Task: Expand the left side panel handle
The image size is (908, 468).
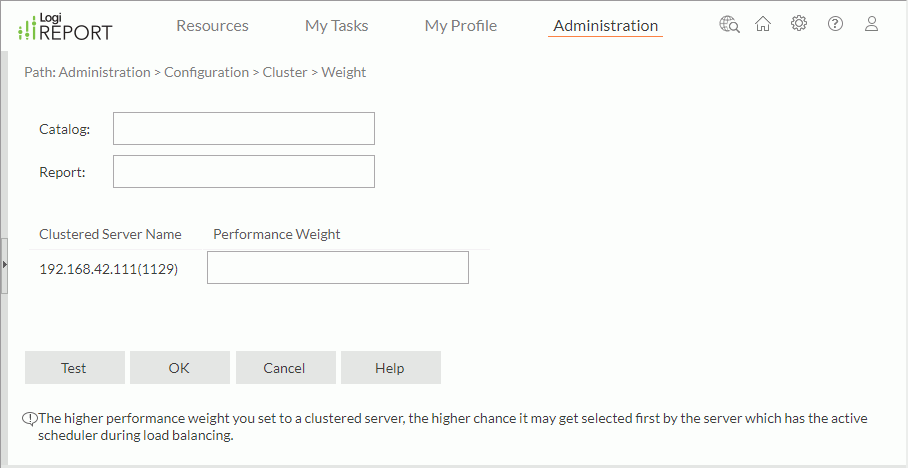Action: point(4,264)
